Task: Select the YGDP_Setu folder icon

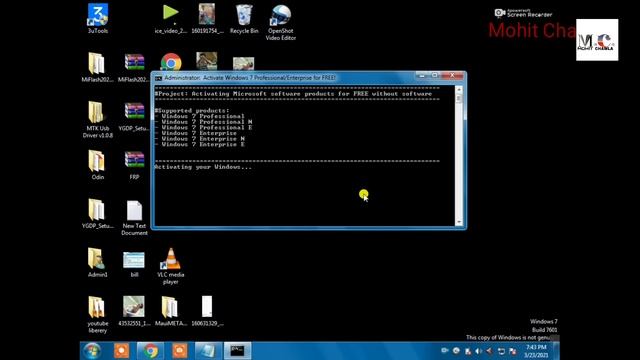Action: tap(98, 213)
